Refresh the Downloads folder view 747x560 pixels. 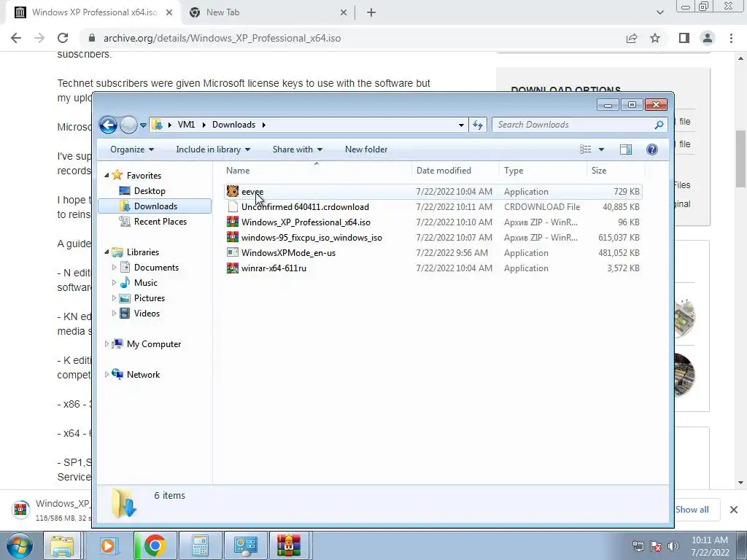tap(478, 125)
